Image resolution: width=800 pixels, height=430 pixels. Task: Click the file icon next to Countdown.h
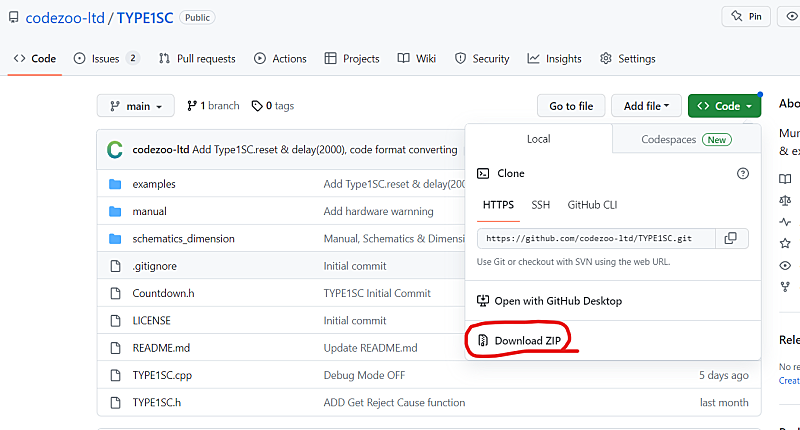tap(116, 293)
